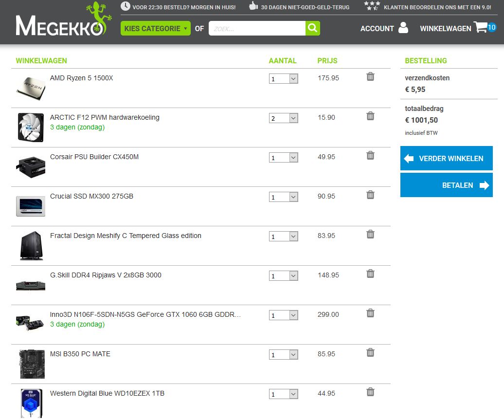
Task: Click the total amount € 1001,50
Action: [x=421, y=120]
